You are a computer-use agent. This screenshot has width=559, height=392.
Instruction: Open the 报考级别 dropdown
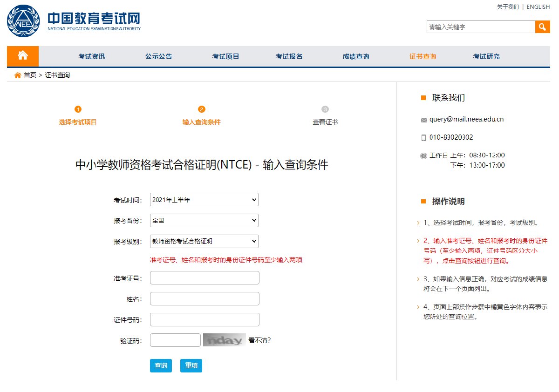pos(204,241)
